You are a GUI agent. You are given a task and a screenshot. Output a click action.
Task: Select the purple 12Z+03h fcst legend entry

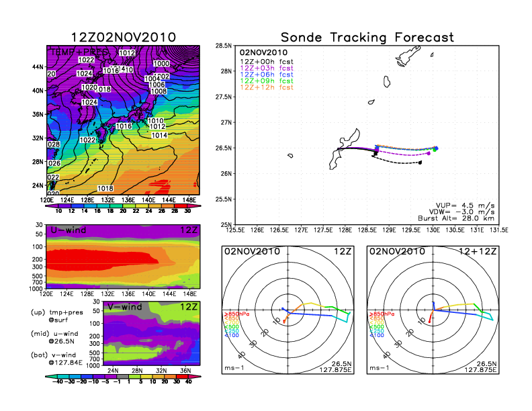tap(267, 70)
